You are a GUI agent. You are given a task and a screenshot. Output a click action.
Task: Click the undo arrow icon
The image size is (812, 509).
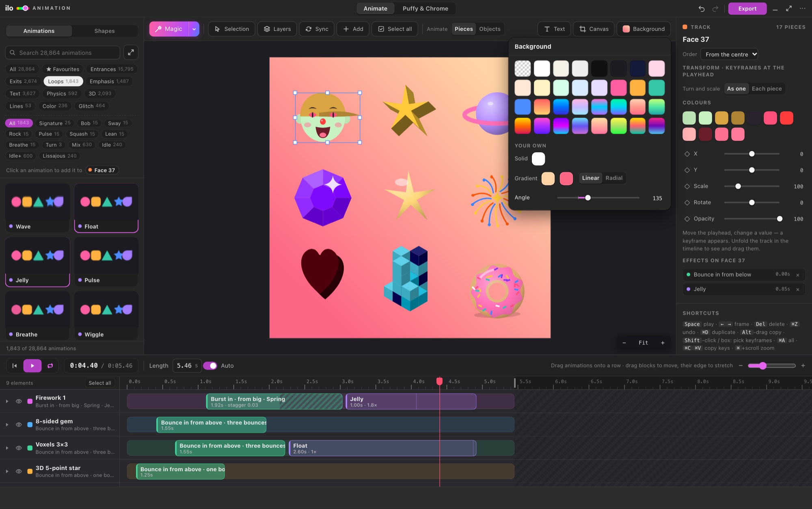click(702, 9)
